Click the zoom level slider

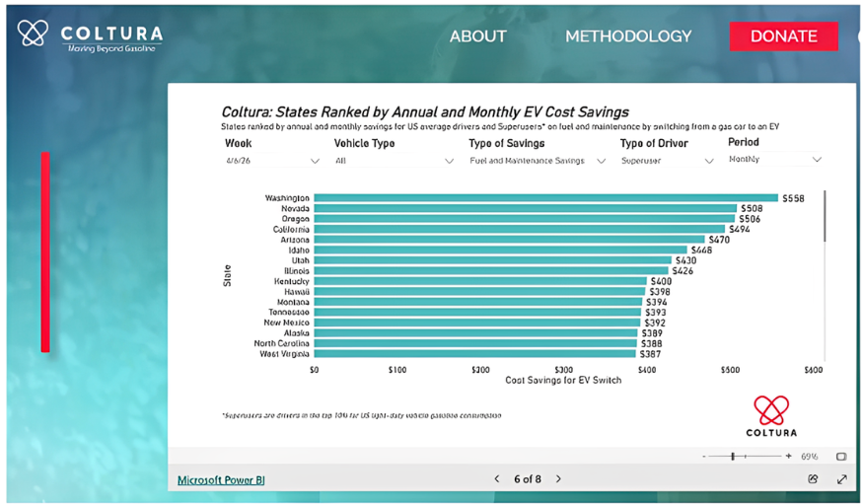coord(745,457)
